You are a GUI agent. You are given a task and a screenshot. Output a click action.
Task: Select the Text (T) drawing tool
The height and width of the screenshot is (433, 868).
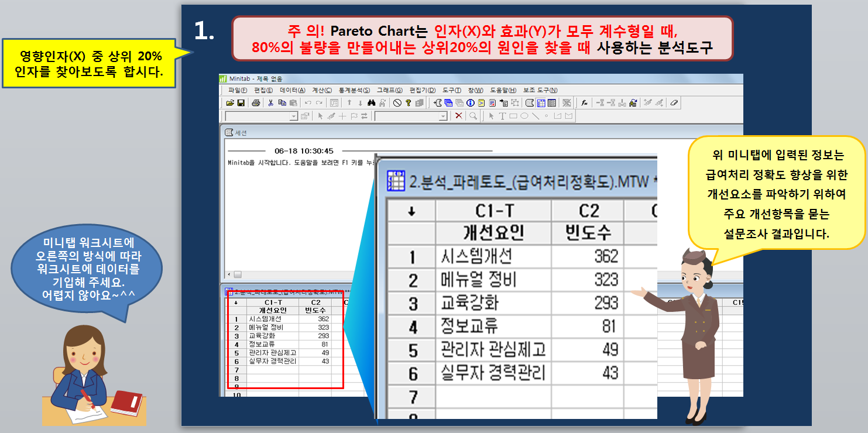(x=502, y=116)
